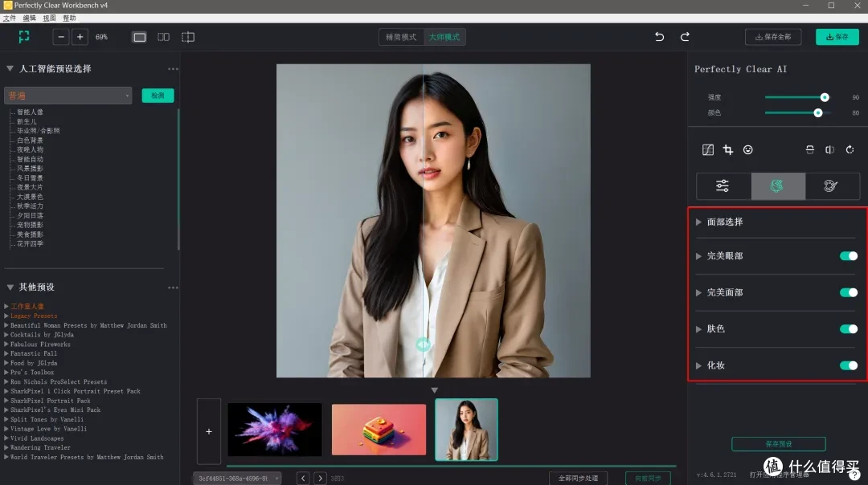Switch to 大师模式 mode

[444, 37]
